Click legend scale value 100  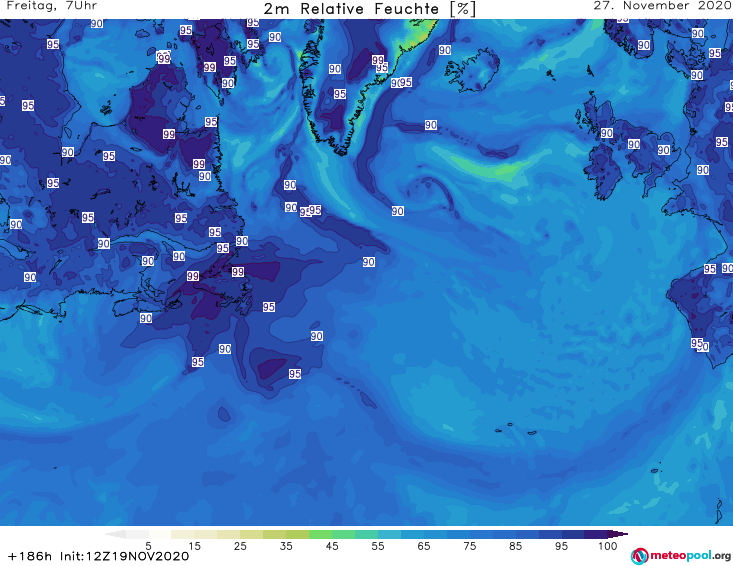coord(608,546)
